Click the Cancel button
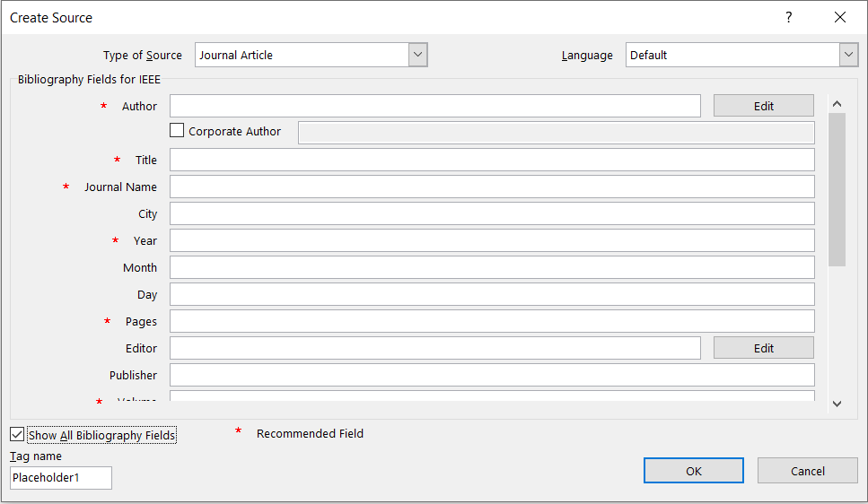This screenshot has width=868, height=504. pyautogui.click(x=808, y=471)
